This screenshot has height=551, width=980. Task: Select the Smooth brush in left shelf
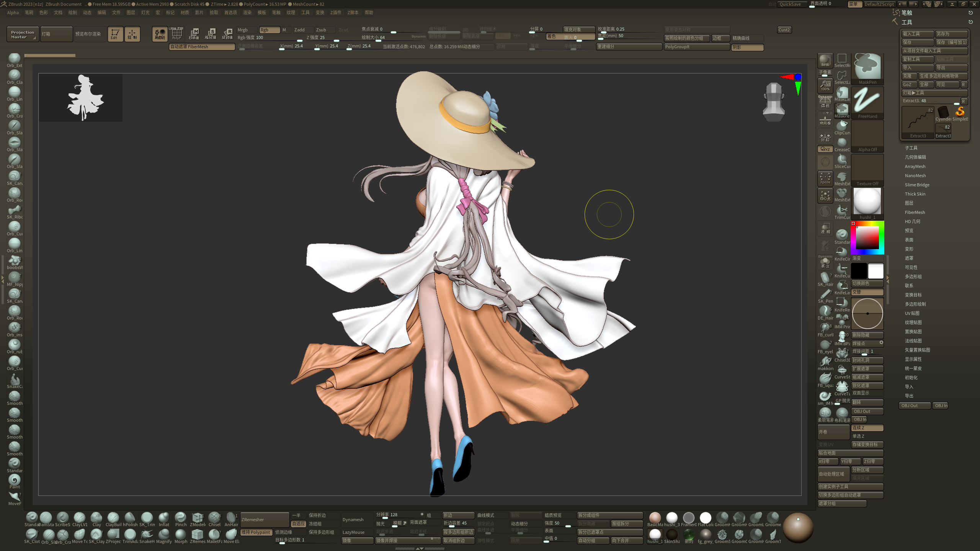click(15, 397)
